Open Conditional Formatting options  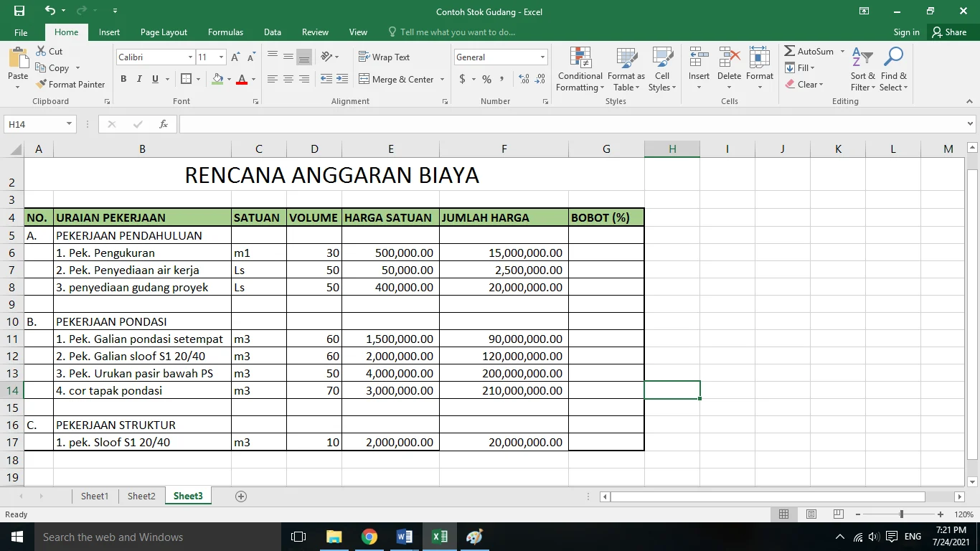pos(579,70)
